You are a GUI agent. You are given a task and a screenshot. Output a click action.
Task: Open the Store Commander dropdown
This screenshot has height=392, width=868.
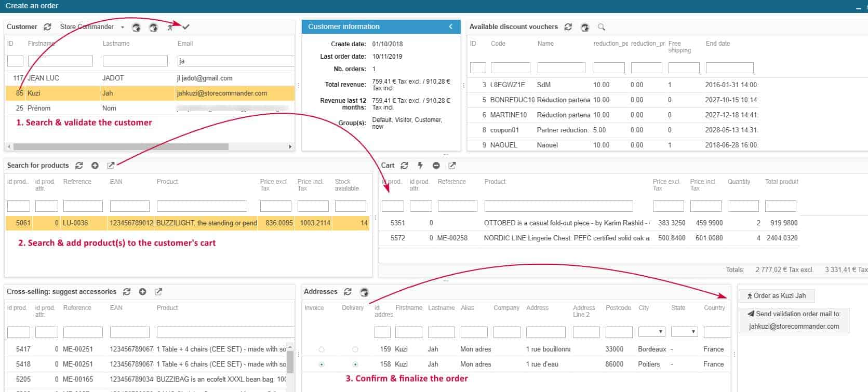pos(123,27)
